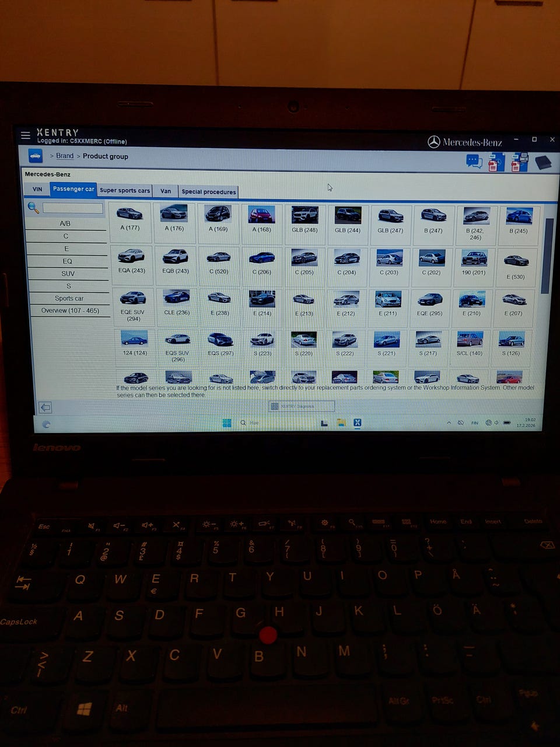Pick the B (245) model series

click(x=519, y=224)
